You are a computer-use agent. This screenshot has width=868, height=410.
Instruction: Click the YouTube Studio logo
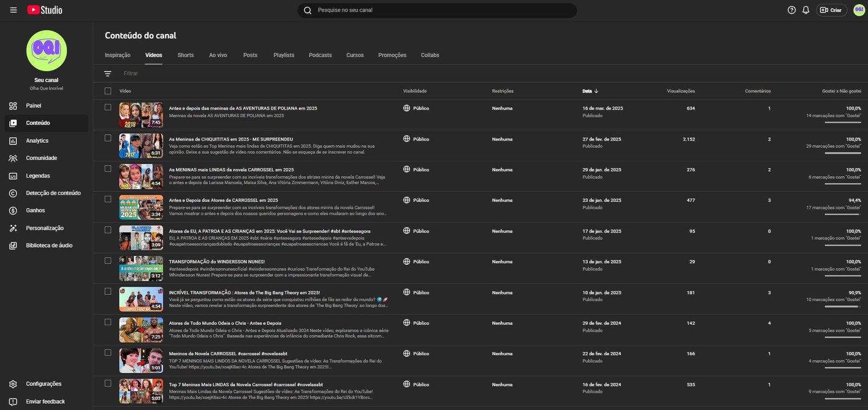click(44, 10)
